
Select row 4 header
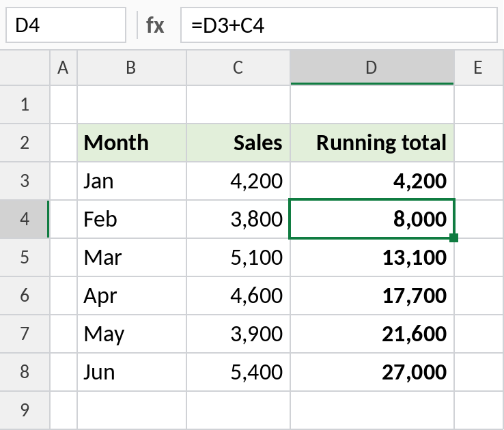coord(25,219)
